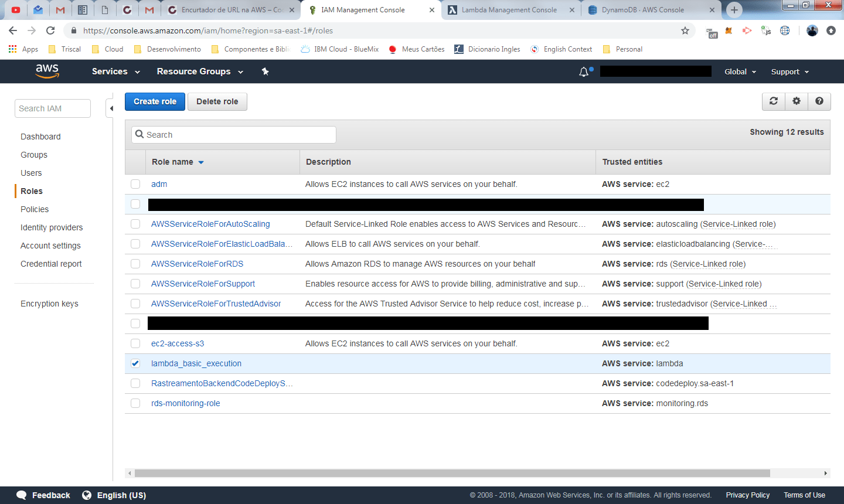The height and width of the screenshot is (504, 844).
Task: Focus the roles table Search field
Action: [234, 135]
